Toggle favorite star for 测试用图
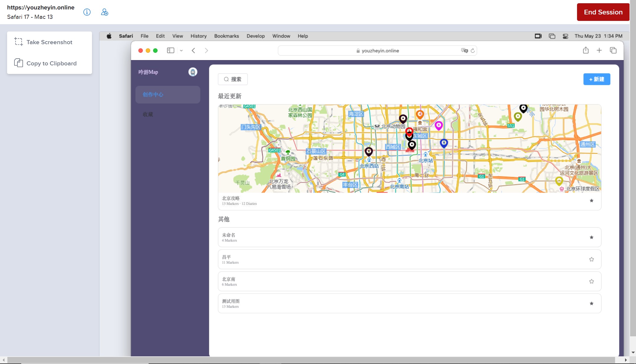 (591, 304)
